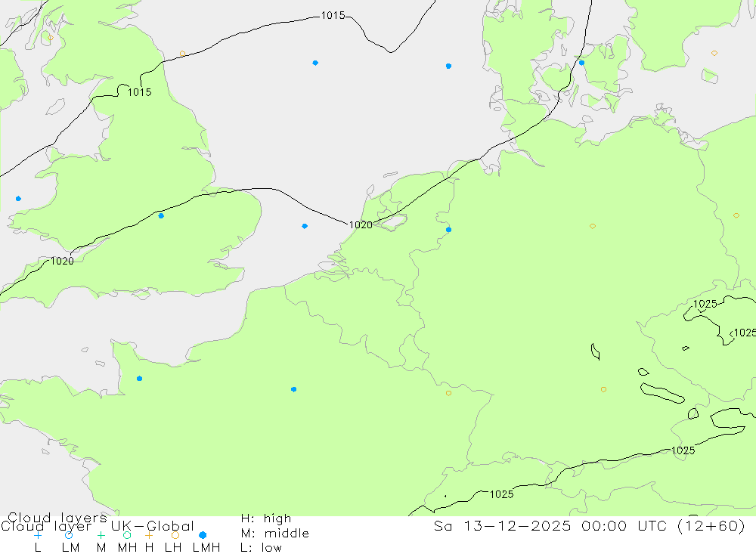This screenshot has height=554, width=756.
Task: Click the 1015 isobar label over the North Sea
Action: click(333, 15)
